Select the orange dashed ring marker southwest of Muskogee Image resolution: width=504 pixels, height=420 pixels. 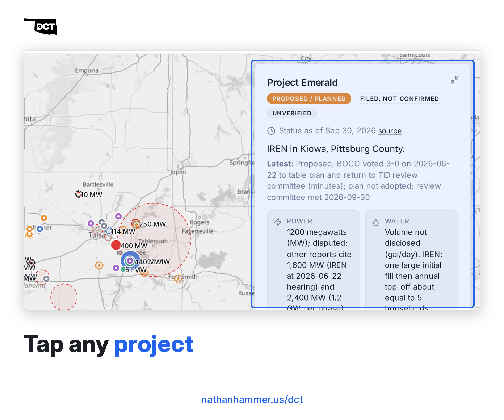[99, 265]
